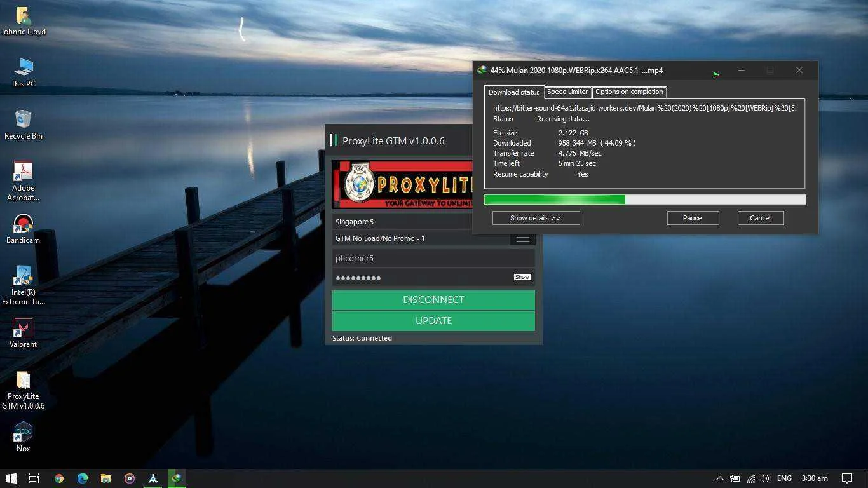868x488 pixels.
Task: Select the Recycle Bin icon
Action: (24, 125)
